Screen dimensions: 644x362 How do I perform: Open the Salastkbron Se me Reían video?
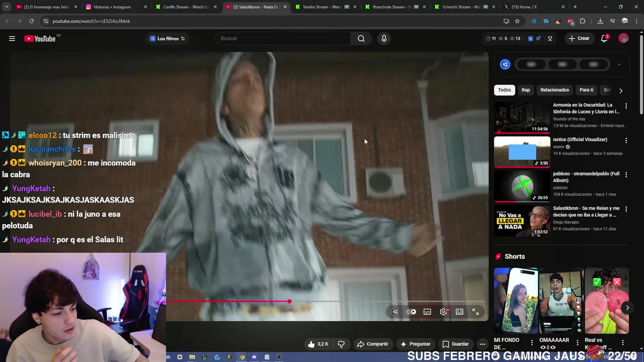522,221
